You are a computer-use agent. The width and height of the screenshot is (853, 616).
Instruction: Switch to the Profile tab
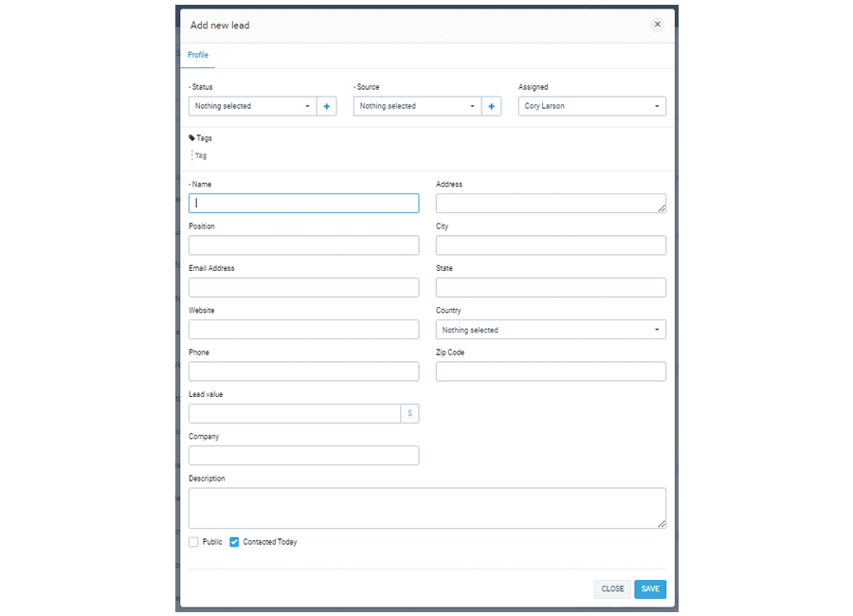[x=198, y=55]
